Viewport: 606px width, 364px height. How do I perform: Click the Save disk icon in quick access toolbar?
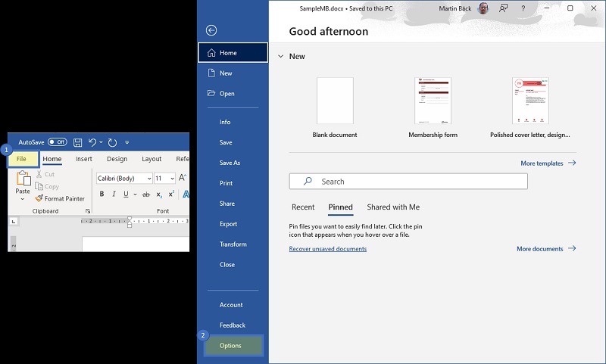click(78, 142)
